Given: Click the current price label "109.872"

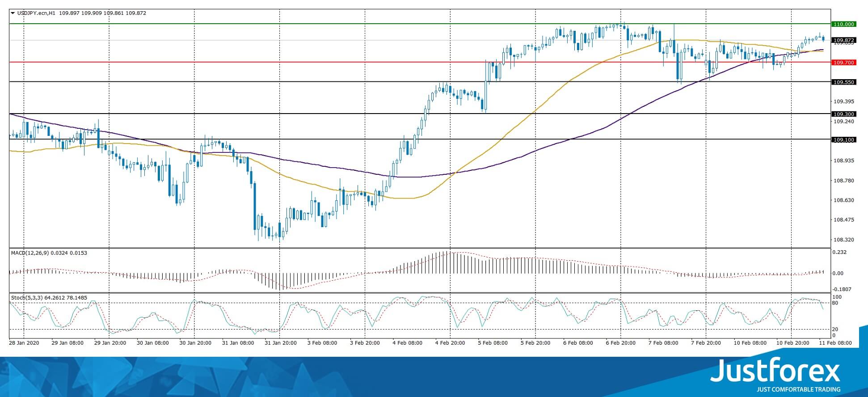Looking at the screenshot, I should point(843,40).
